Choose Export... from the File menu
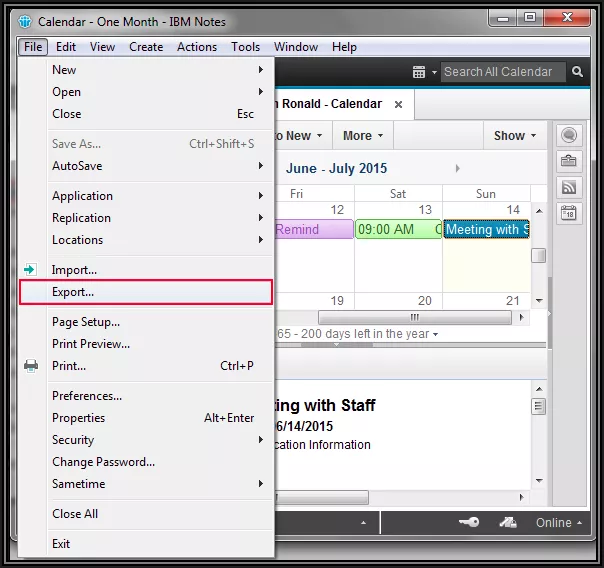604x568 pixels. (x=146, y=292)
